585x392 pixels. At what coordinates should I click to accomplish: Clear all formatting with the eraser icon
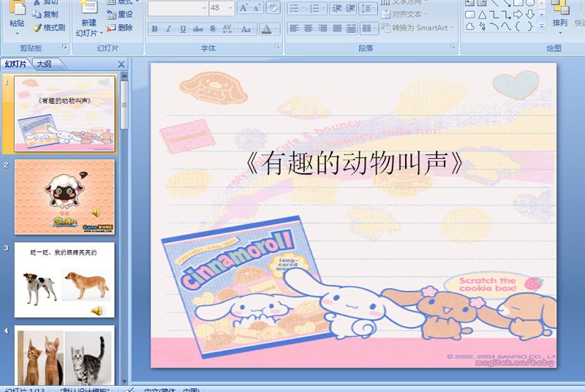(x=273, y=8)
